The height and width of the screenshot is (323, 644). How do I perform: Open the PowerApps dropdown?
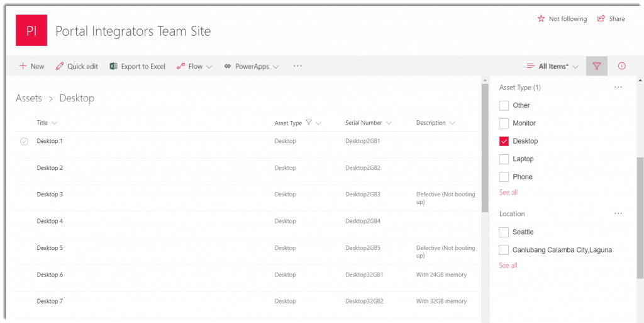point(252,66)
